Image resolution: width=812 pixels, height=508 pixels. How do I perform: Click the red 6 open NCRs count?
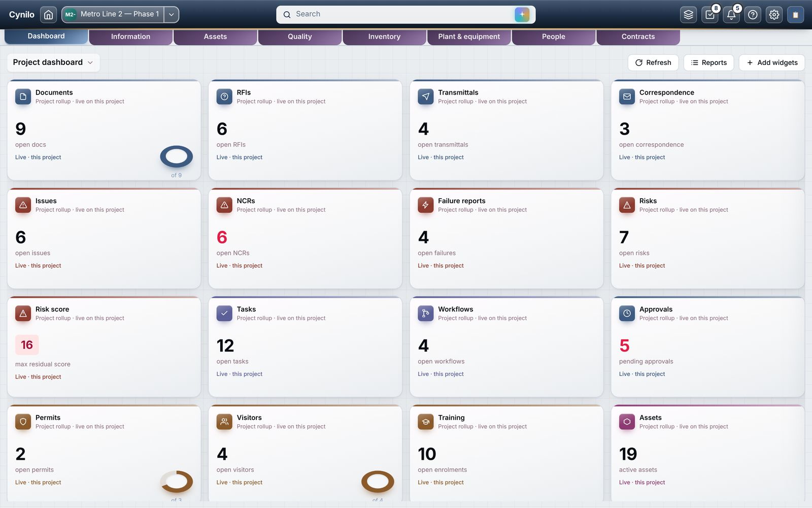tap(222, 237)
